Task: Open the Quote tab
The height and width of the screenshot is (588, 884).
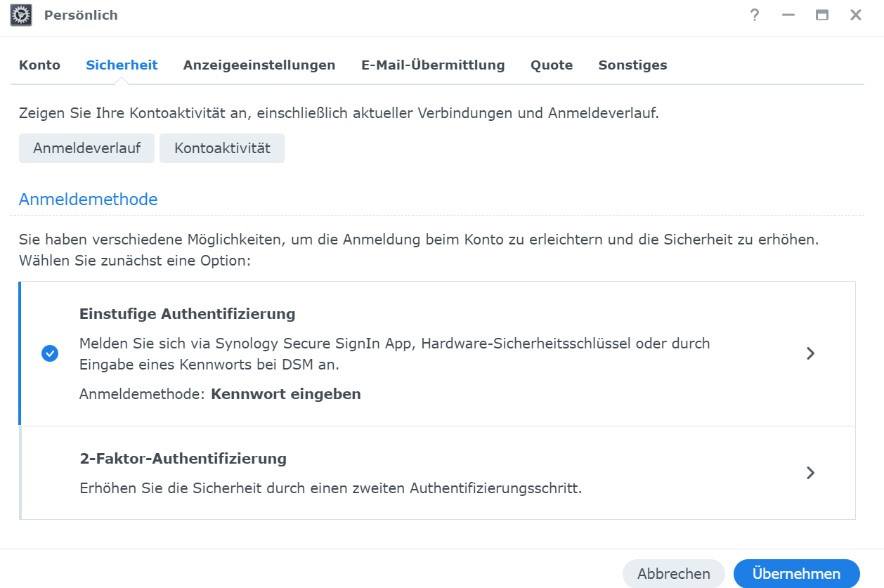Action: click(x=552, y=65)
